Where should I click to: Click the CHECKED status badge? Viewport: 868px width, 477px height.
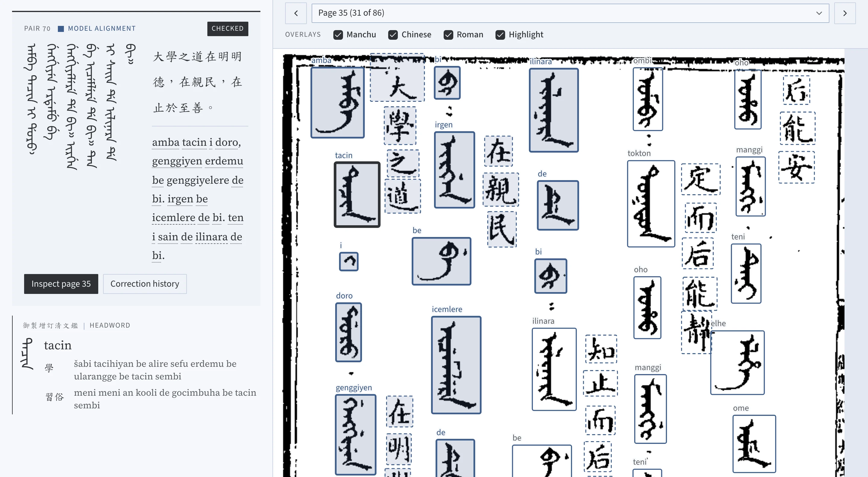click(228, 29)
